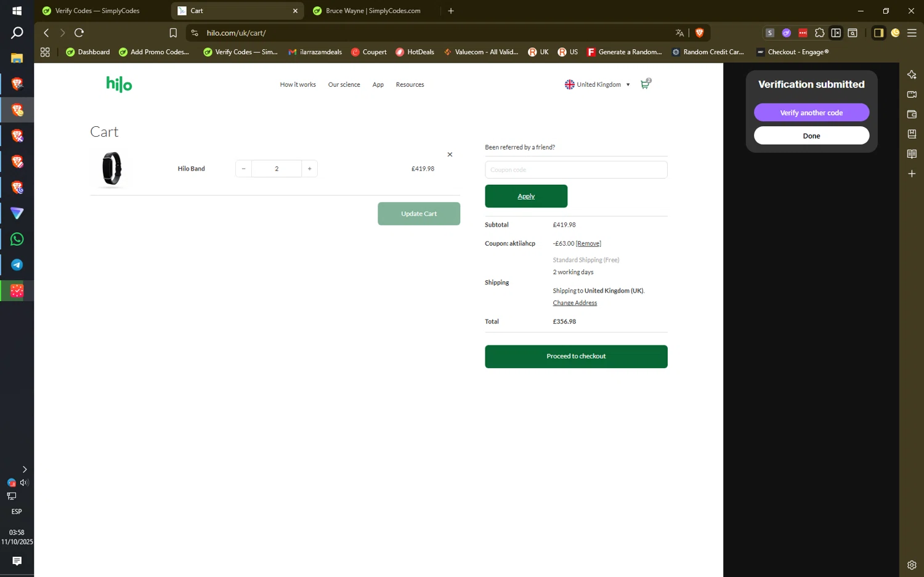Open sidebar settings gear icon
This screenshot has height=577, width=924.
coord(912,565)
